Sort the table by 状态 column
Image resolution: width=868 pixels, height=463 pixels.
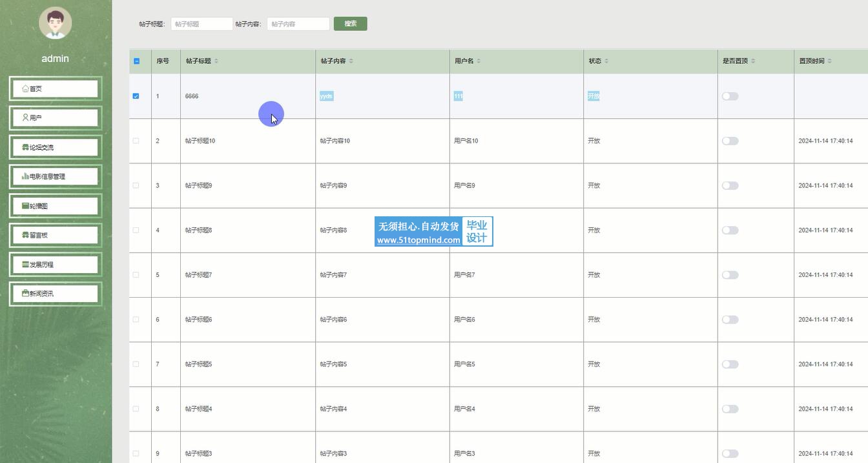[606, 61]
